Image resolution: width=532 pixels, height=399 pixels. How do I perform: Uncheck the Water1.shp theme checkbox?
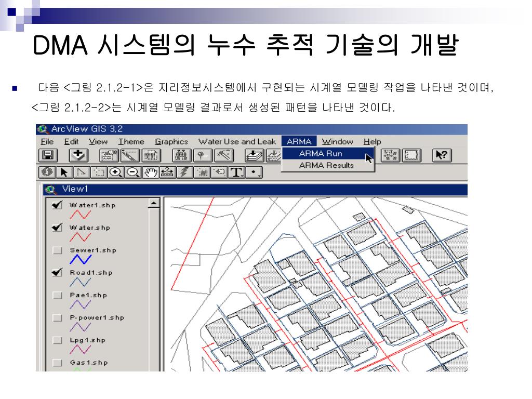coord(57,205)
